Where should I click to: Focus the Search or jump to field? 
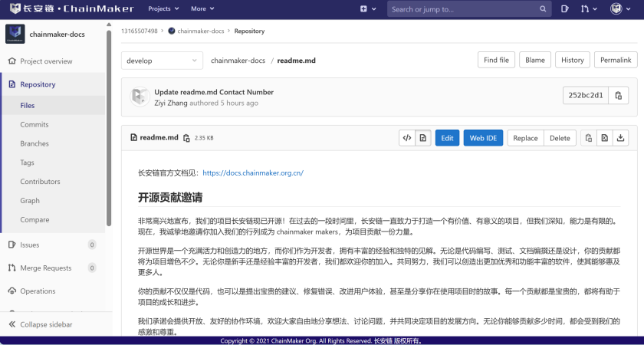tap(469, 8)
